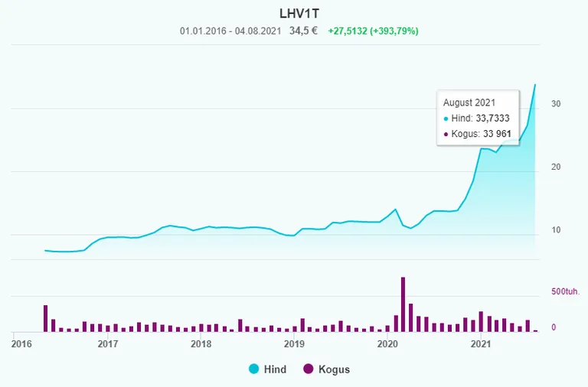Click the 2020 x-axis label
Image resolution: width=588 pixels, height=387 pixels.
tap(387, 343)
